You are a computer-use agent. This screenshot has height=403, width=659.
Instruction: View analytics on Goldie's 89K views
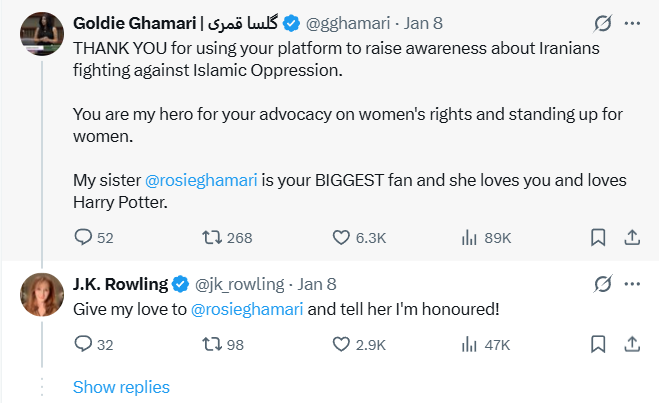468,238
